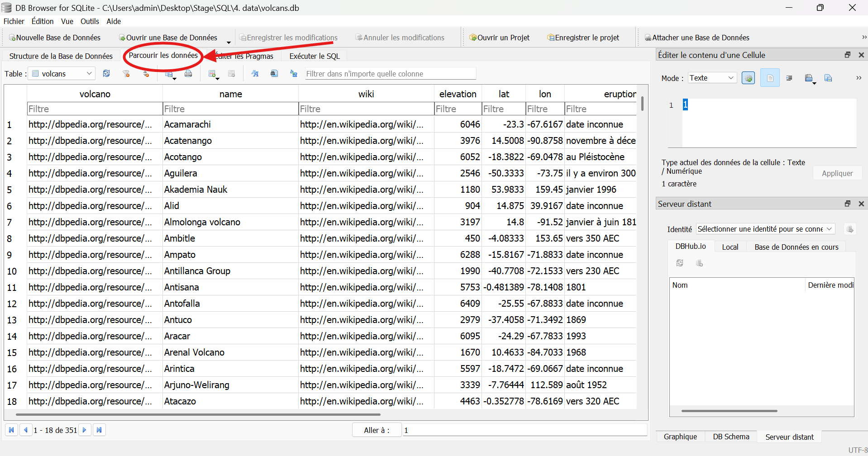Refresh the displayed table data
868x456 pixels.
click(106, 73)
